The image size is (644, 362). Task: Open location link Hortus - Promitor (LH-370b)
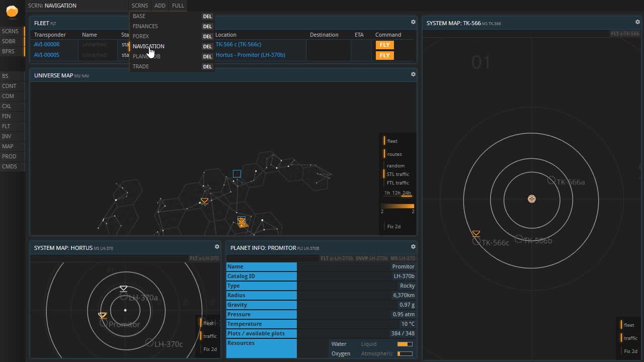point(251,55)
